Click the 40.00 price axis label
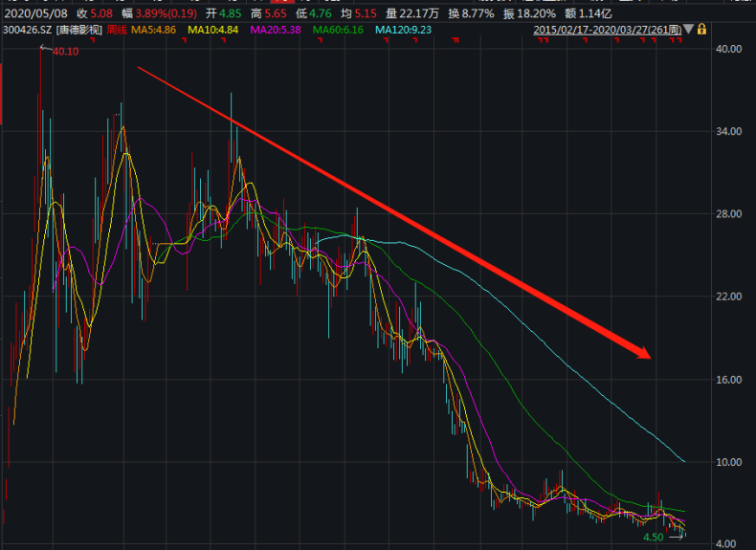 pyautogui.click(x=730, y=49)
